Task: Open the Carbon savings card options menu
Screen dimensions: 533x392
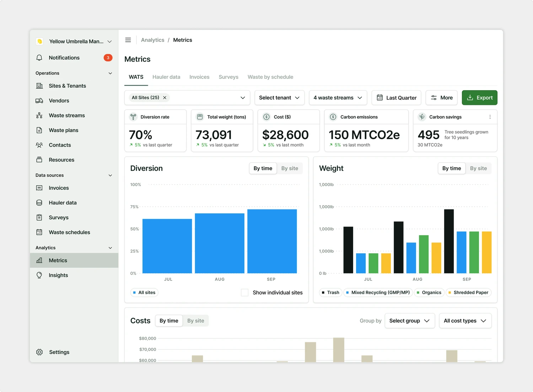Action: [490, 117]
